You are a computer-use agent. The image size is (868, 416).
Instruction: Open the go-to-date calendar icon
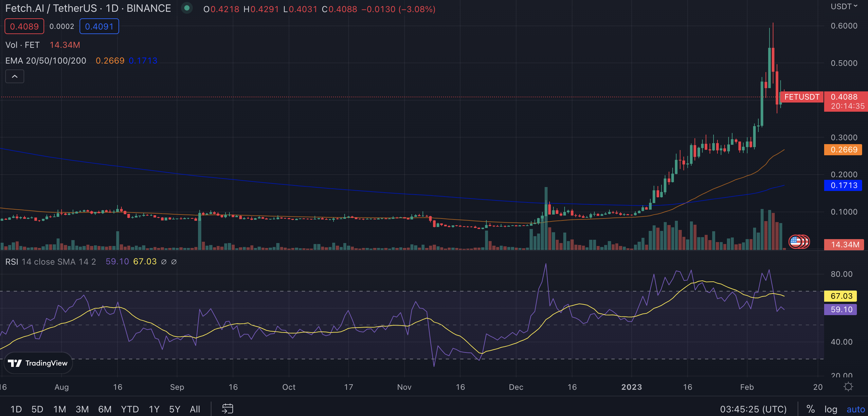[x=227, y=409]
